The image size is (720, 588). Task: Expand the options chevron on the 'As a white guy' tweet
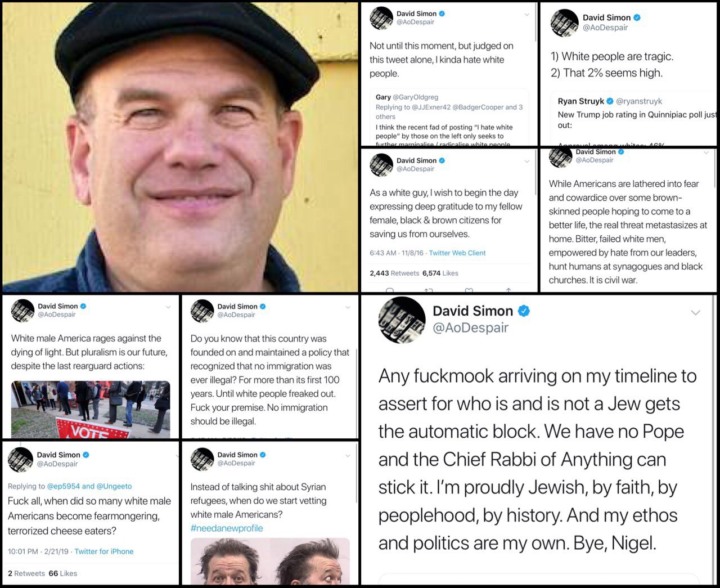pyautogui.click(x=527, y=161)
